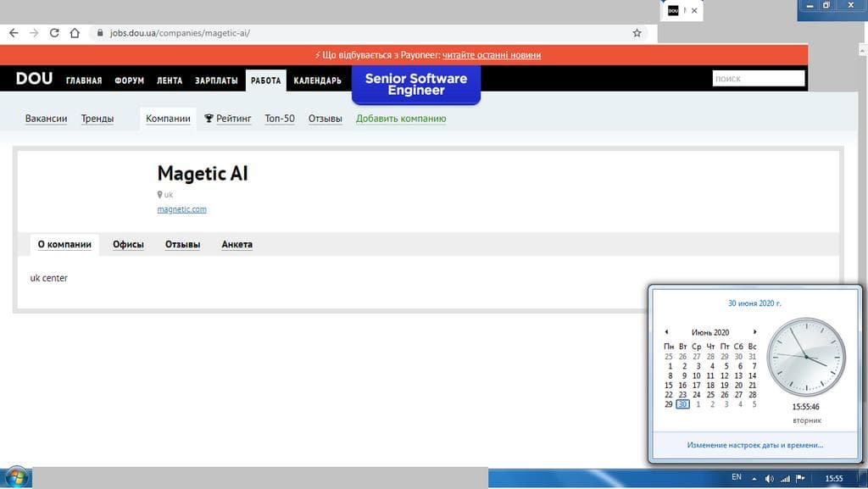
Task: Open the Рейтинг page with trophy
Action: [x=227, y=119]
